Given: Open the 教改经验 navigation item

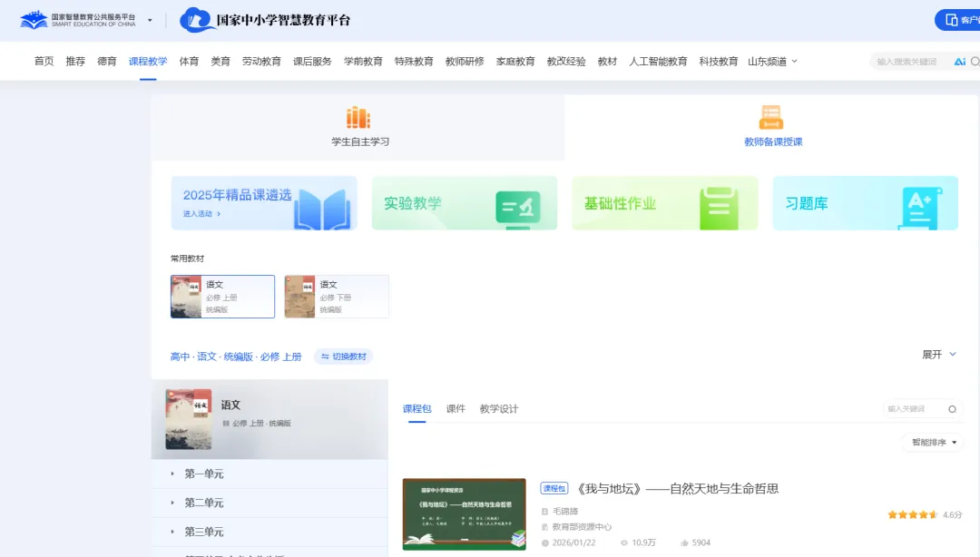Looking at the screenshot, I should click(x=566, y=62).
